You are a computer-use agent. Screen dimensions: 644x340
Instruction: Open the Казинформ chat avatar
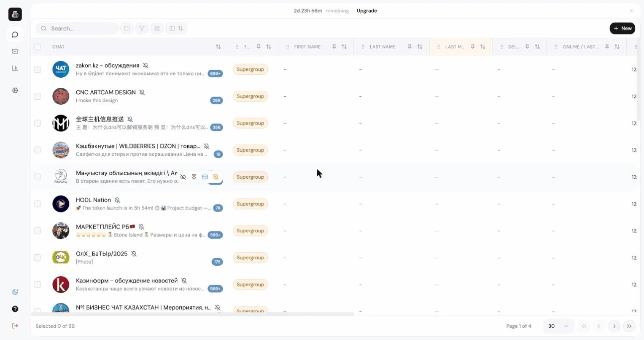tap(61, 285)
